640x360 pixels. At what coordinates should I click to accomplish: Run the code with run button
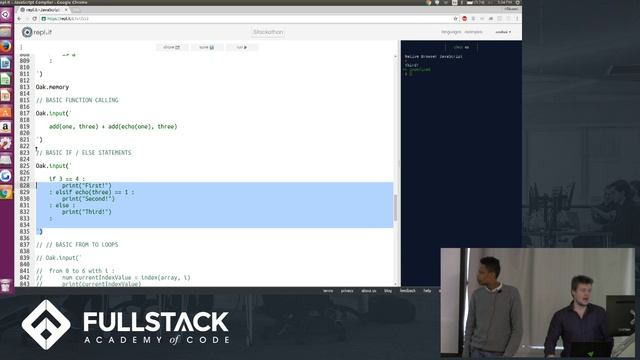(x=242, y=47)
